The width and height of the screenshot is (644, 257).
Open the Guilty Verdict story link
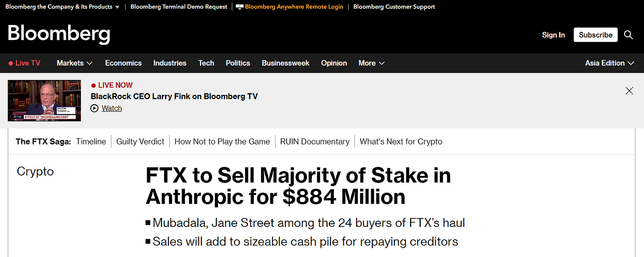click(140, 141)
